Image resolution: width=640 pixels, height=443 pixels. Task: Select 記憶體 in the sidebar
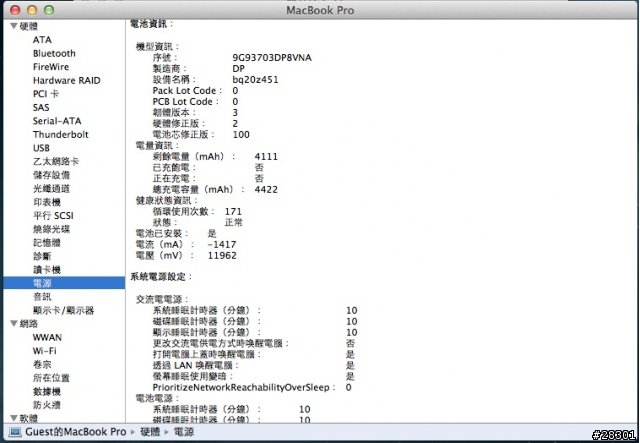point(47,243)
